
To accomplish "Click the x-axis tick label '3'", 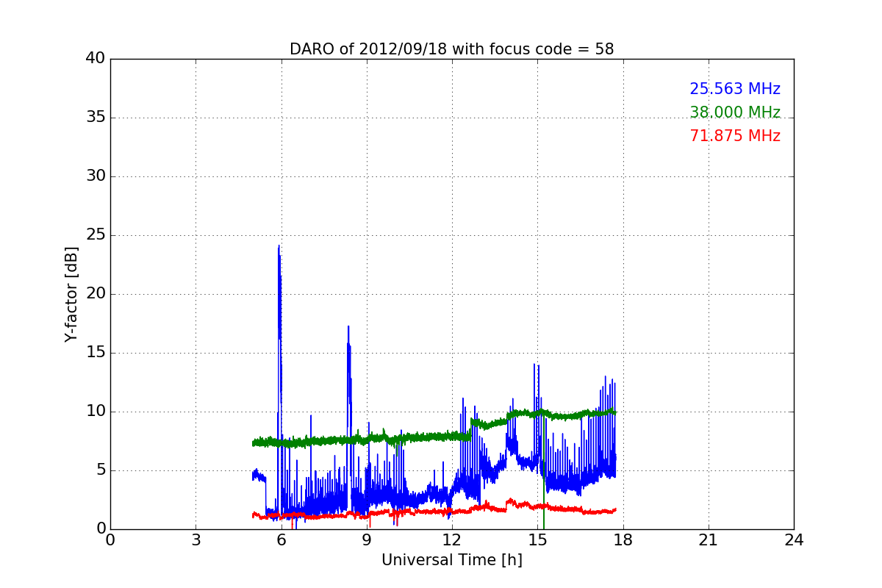I will coord(196,539).
